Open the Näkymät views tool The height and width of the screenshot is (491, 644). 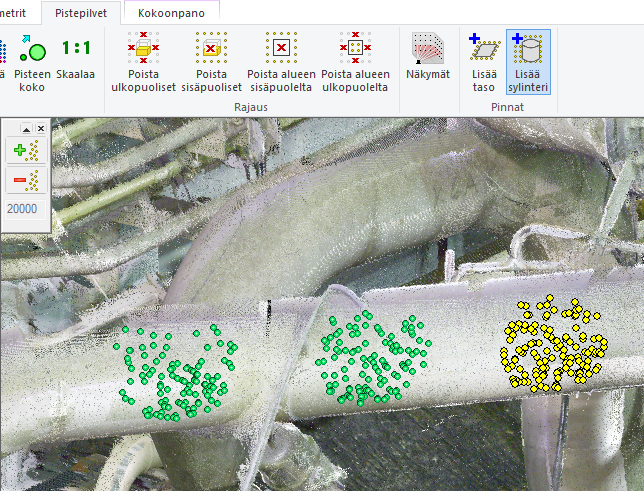click(428, 58)
